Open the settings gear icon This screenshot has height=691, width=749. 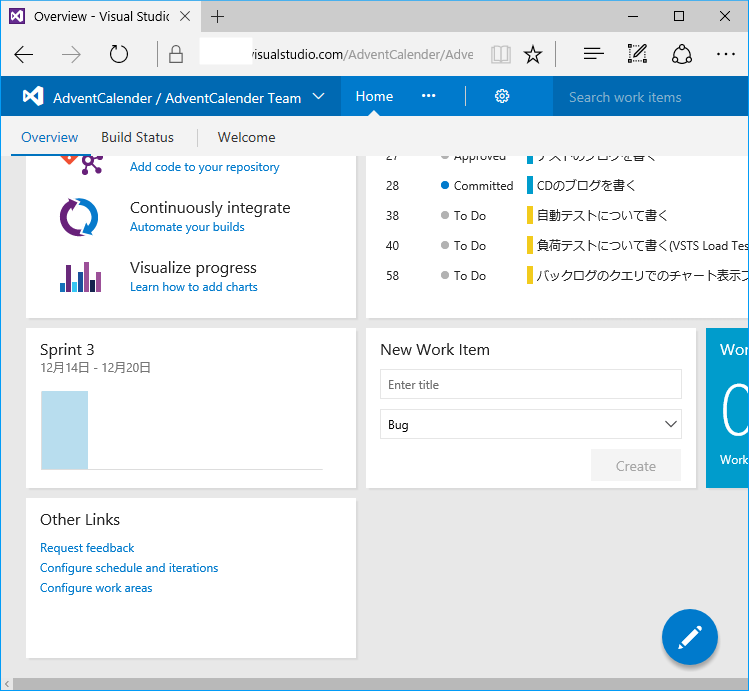(x=502, y=96)
